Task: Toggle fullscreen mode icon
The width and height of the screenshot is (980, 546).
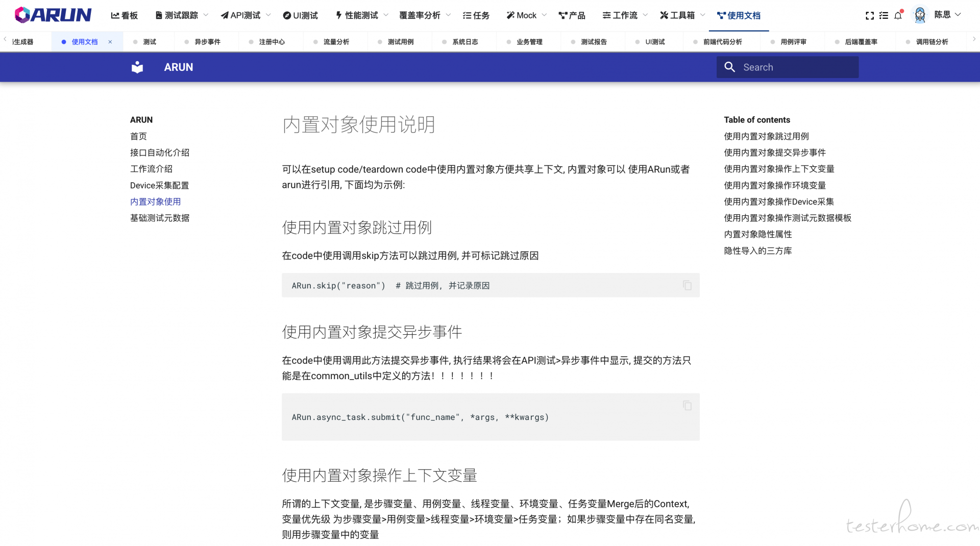Action: tap(869, 16)
